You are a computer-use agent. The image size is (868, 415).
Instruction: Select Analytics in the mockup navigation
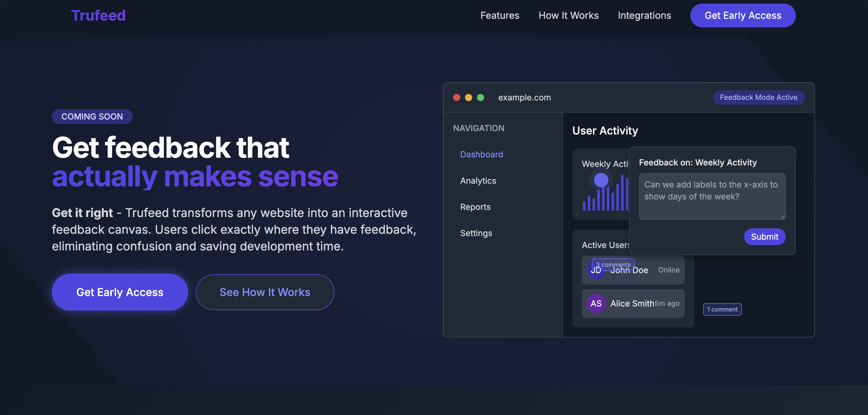pos(478,181)
